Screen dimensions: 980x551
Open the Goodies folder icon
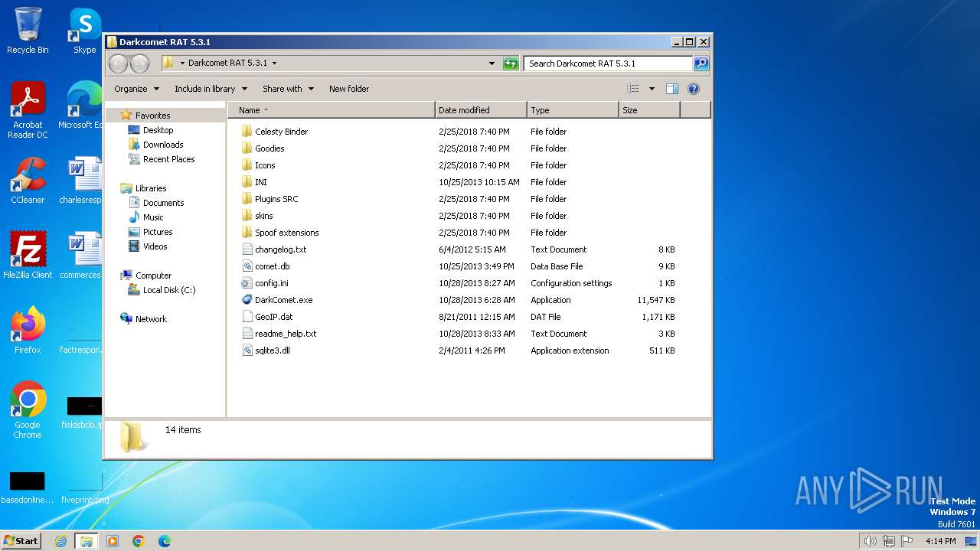pyautogui.click(x=247, y=148)
